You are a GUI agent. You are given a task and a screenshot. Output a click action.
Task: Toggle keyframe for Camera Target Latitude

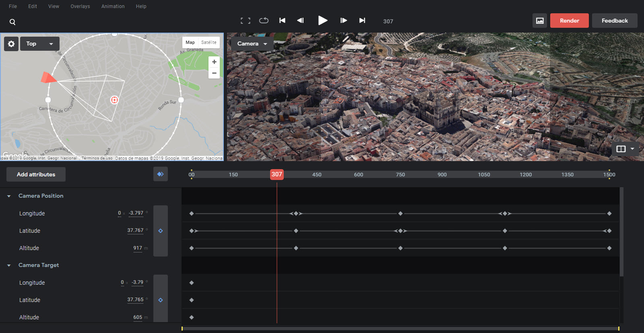pyautogui.click(x=161, y=300)
